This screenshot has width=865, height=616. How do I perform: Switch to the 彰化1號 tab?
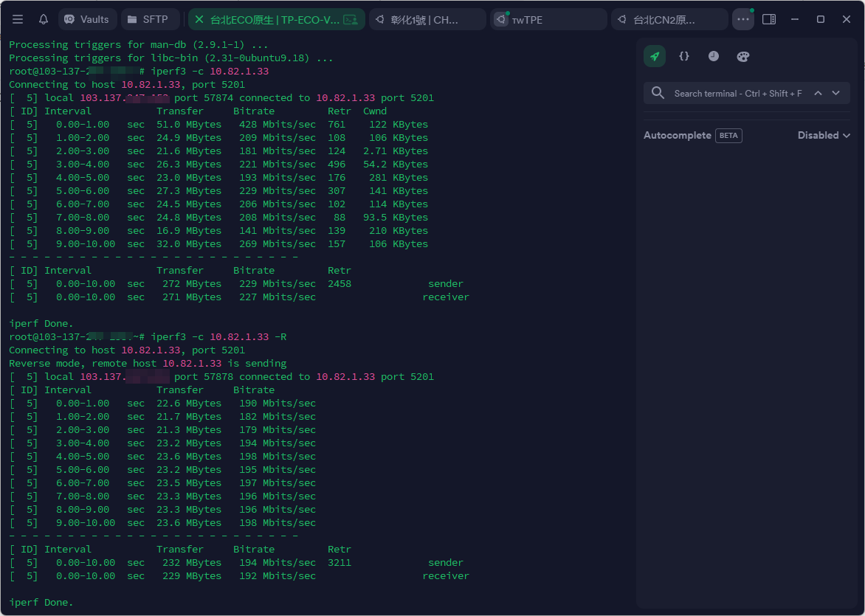(x=427, y=20)
